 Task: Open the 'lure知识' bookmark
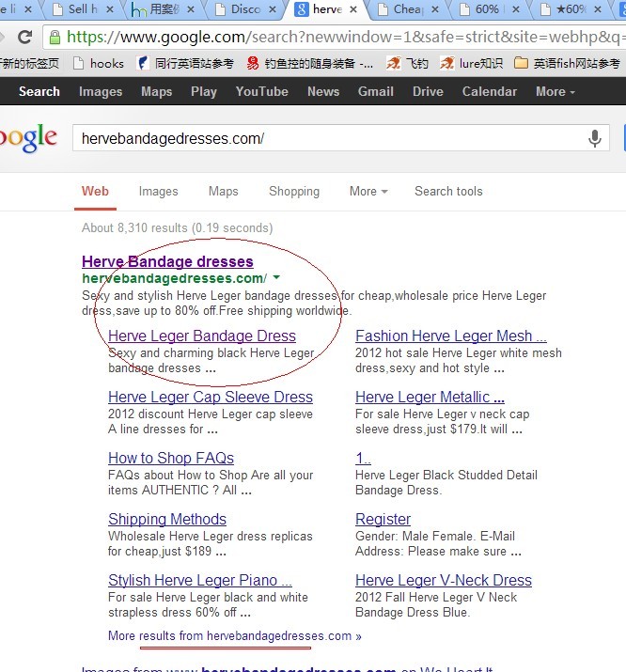coord(471,64)
